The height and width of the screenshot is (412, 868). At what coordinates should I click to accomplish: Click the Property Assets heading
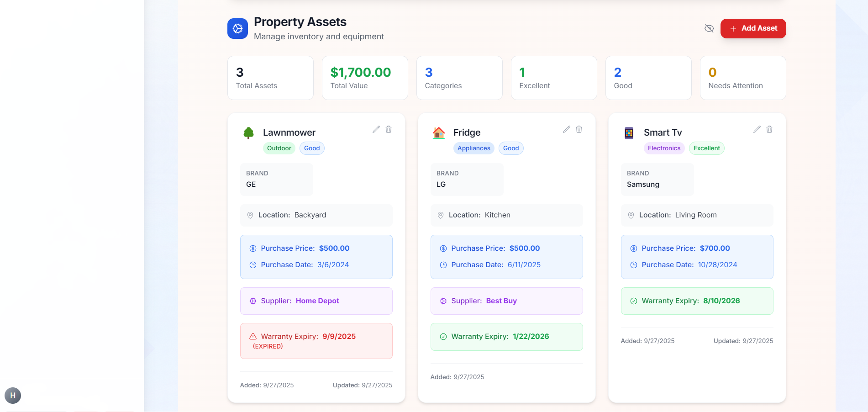[300, 22]
